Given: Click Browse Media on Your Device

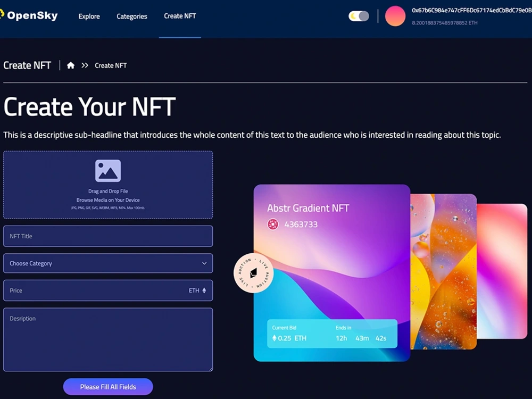Looking at the screenshot, I should [108, 200].
